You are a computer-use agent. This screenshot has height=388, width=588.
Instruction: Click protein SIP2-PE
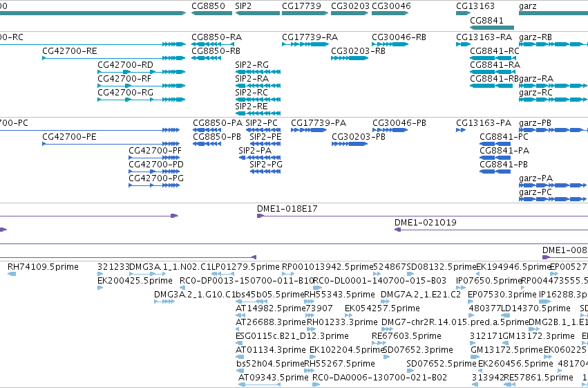[x=265, y=144]
